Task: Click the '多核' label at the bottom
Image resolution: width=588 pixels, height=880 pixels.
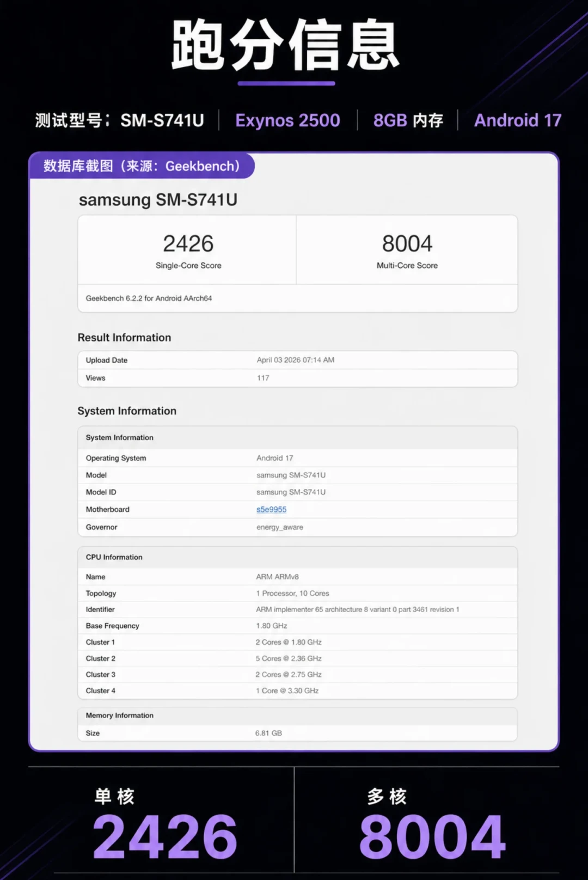Action: (387, 797)
